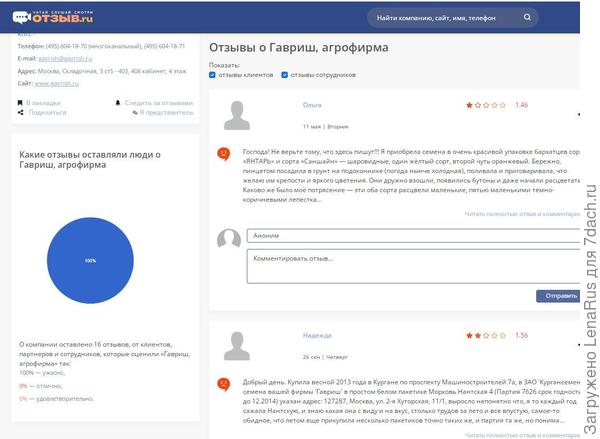Click the chat icon beside «Я представитель»
The height and width of the screenshot is (439, 600).
(135, 112)
